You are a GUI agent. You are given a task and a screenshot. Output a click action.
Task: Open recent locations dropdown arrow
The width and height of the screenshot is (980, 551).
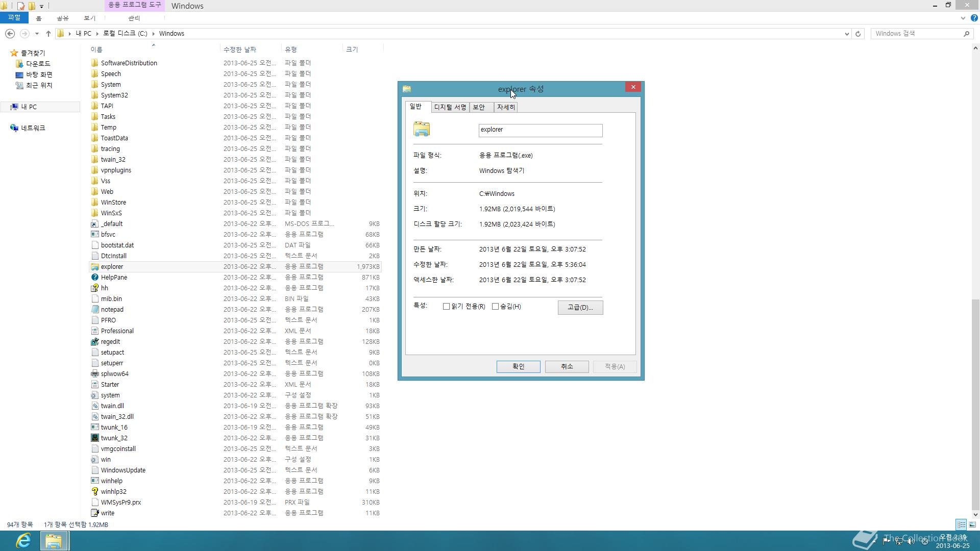point(37,34)
